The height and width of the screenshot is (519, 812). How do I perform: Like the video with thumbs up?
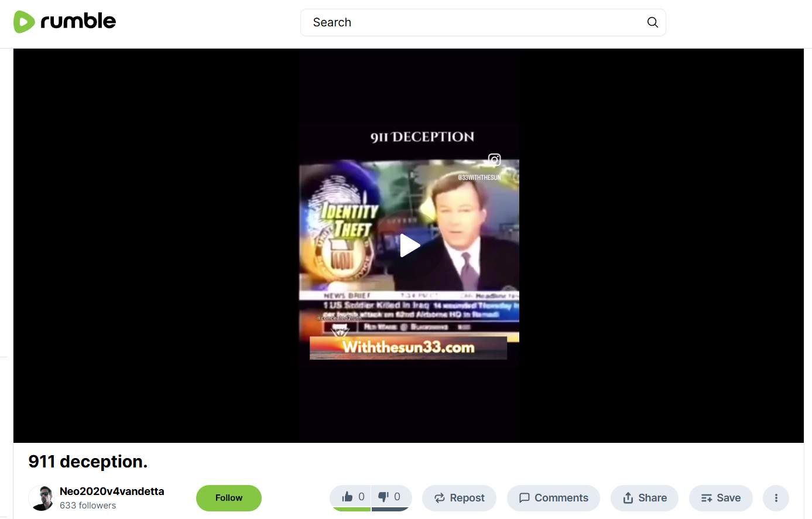[351, 497]
